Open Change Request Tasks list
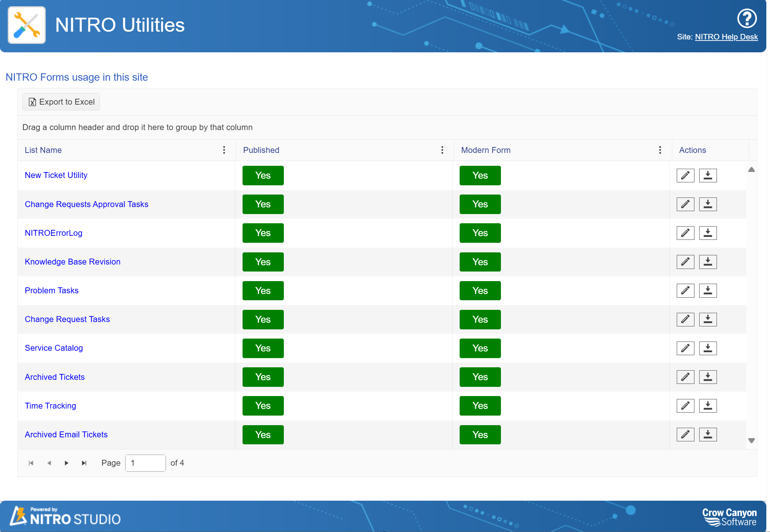This screenshot has height=532, width=770. point(67,319)
